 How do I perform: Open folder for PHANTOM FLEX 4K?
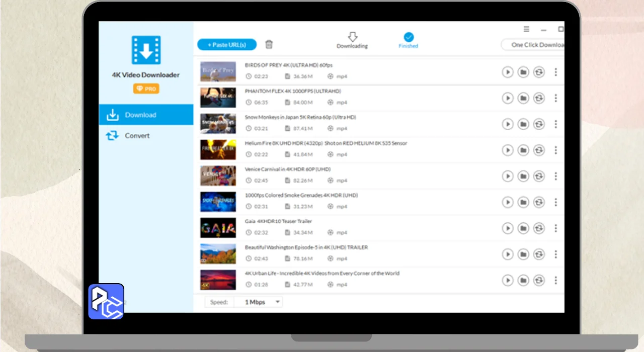523,98
